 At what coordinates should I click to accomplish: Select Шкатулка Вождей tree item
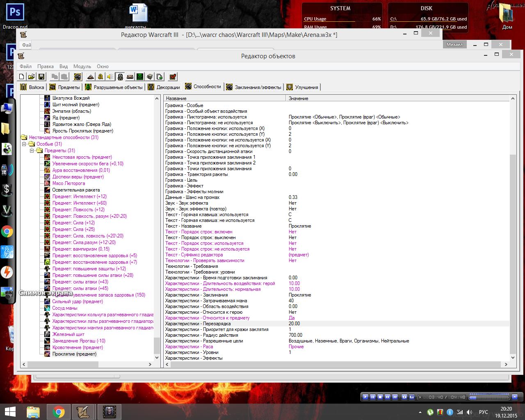pos(71,98)
